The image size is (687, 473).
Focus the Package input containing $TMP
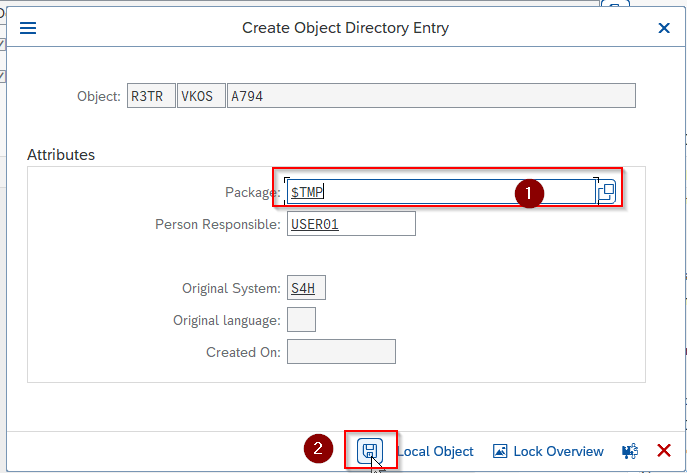pos(441,192)
